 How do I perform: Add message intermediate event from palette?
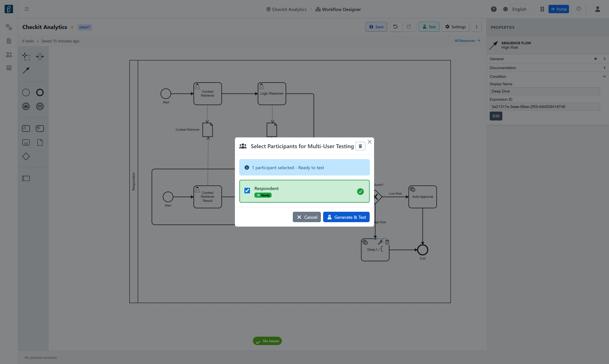click(x=40, y=107)
